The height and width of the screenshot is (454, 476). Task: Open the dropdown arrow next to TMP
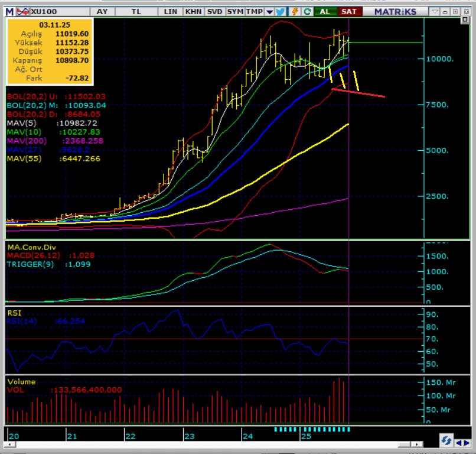(269, 11)
